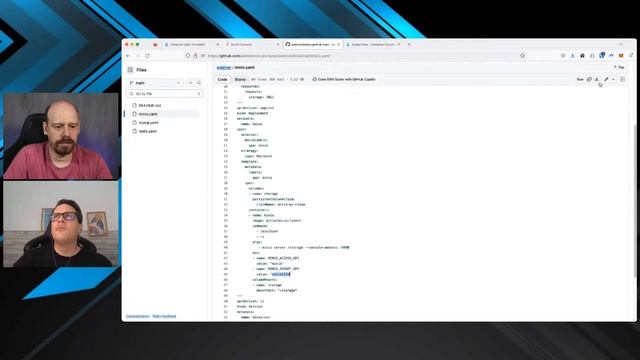This screenshot has width=640, height=360.
Task: Open the main branch dropdown
Action: pos(155,83)
